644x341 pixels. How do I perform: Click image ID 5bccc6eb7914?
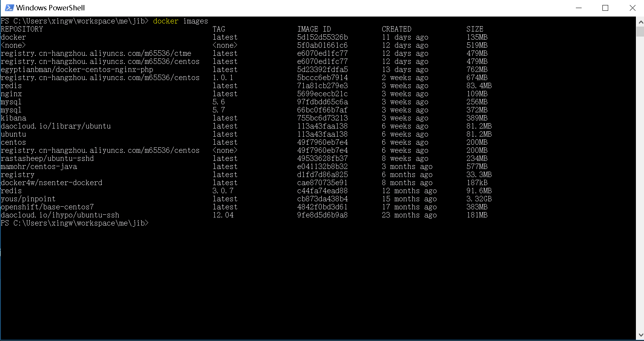pos(323,78)
